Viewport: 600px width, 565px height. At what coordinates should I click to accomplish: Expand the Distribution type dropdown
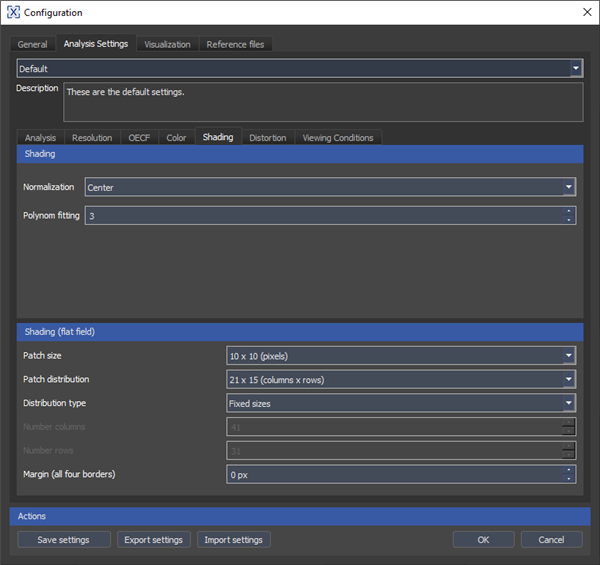click(x=568, y=403)
